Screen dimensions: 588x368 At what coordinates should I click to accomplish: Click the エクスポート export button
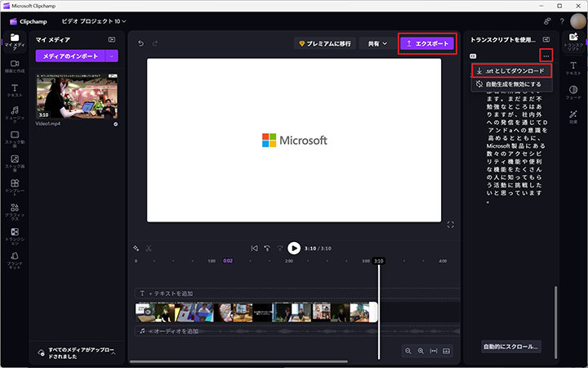pyautogui.click(x=427, y=43)
